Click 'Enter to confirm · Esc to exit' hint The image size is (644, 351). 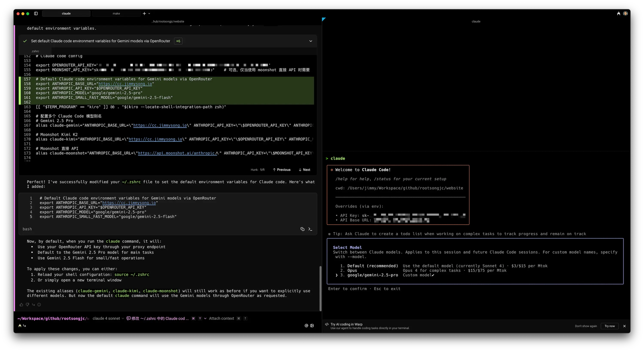point(364,289)
